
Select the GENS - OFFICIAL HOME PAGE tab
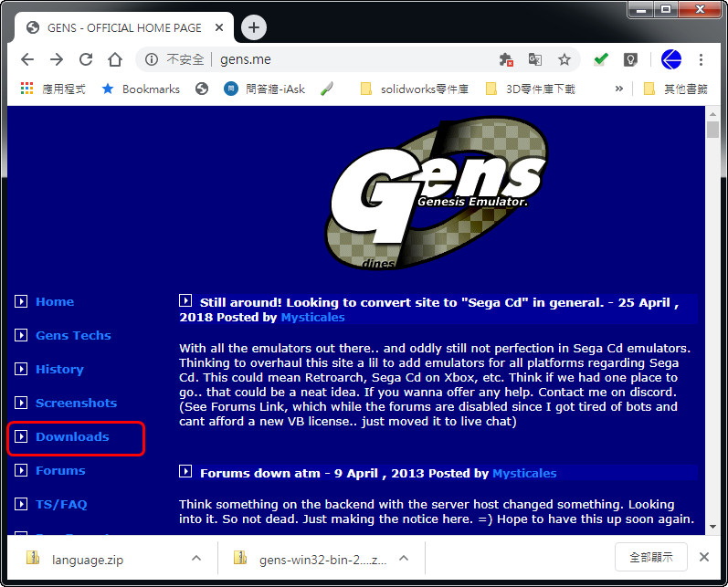[123, 27]
